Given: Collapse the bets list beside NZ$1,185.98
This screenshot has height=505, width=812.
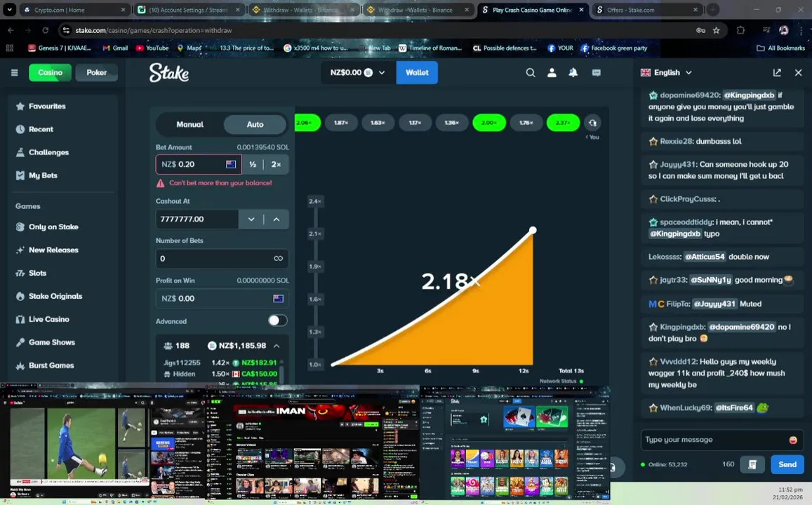Looking at the screenshot, I should pyautogui.click(x=277, y=346).
